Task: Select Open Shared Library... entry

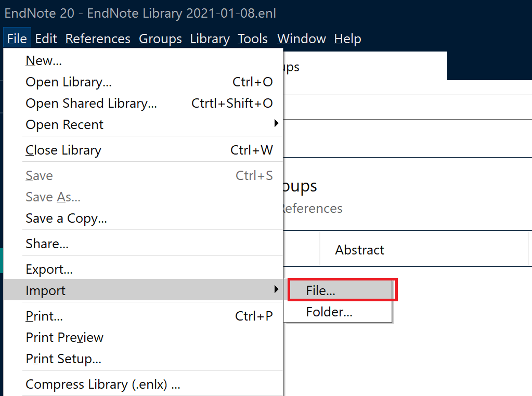Action: click(x=143, y=103)
